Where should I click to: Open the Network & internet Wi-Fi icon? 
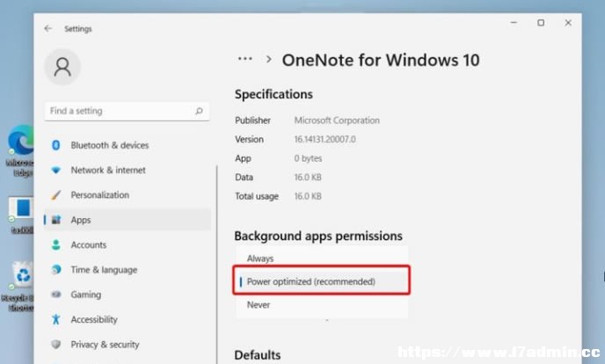tap(56, 170)
